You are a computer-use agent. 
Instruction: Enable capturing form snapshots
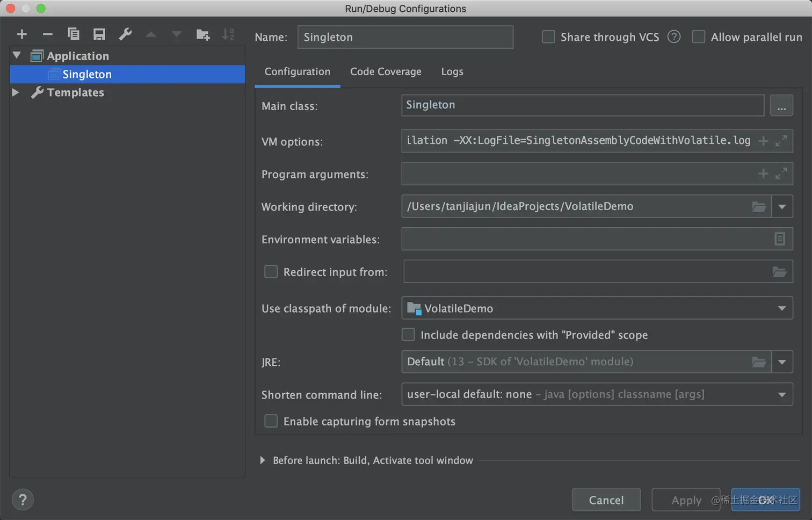coord(271,421)
